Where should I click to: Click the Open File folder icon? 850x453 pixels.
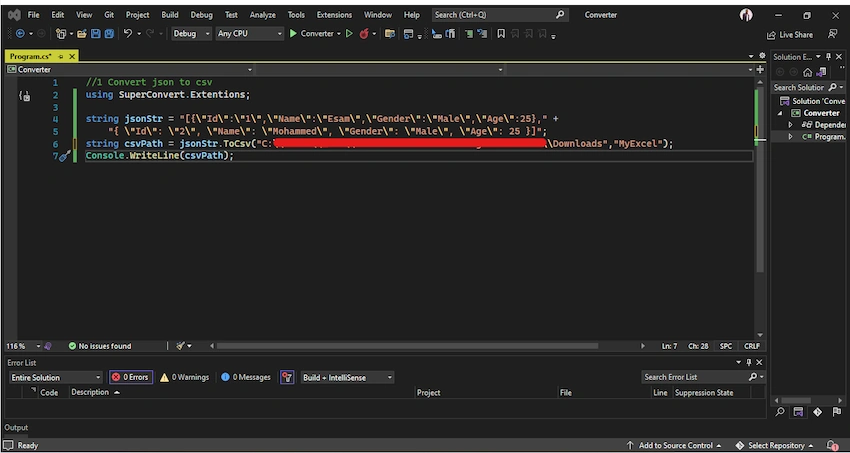[x=82, y=34]
